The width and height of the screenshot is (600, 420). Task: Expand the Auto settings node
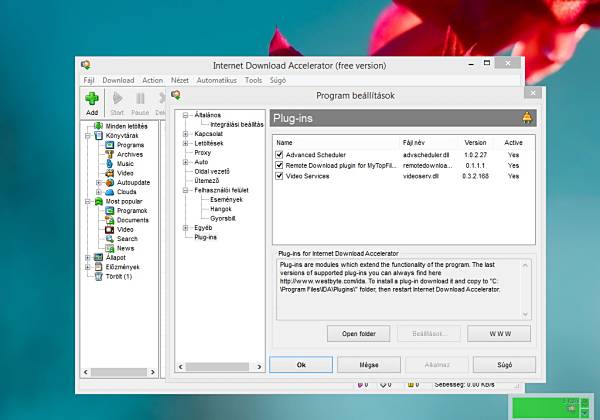point(186,162)
